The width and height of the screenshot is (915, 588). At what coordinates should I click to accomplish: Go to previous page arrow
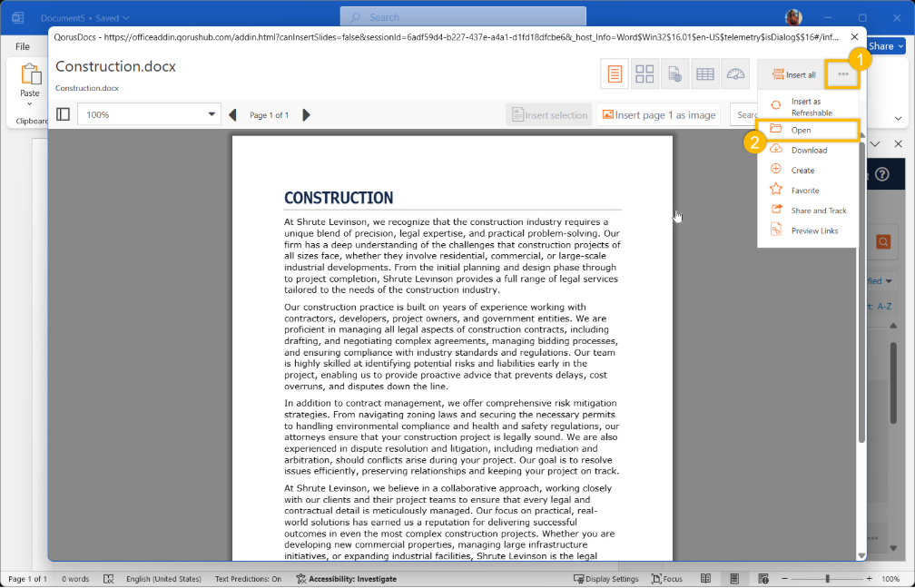point(232,115)
